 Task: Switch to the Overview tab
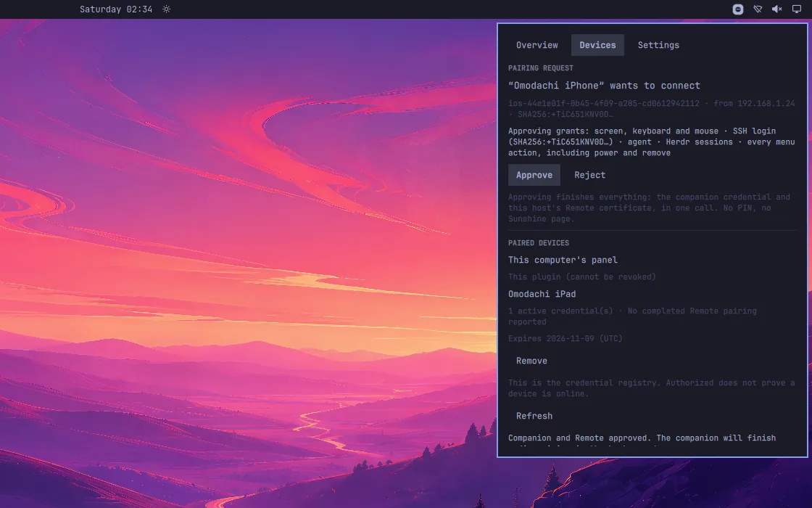coord(537,45)
